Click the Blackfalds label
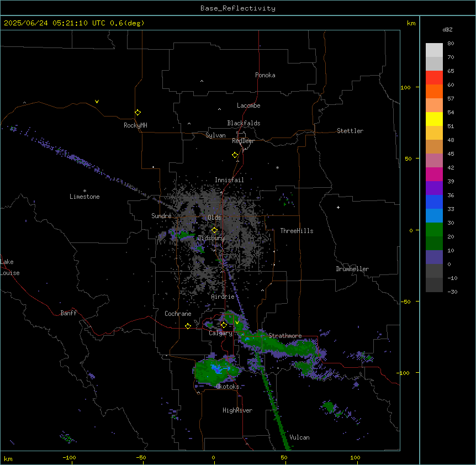This screenshot has width=476, height=465. pyautogui.click(x=244, y=123)
